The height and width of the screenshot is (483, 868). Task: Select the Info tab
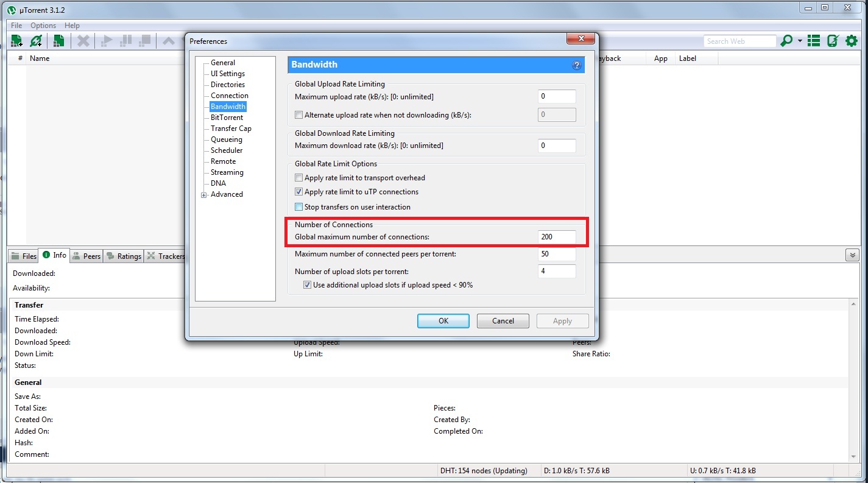(54, 255)
